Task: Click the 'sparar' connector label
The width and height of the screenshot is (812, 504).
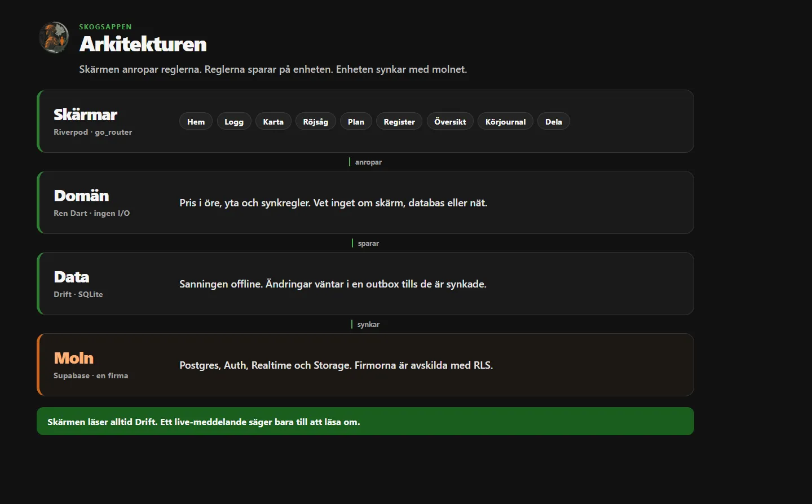Action: (368, 243)
